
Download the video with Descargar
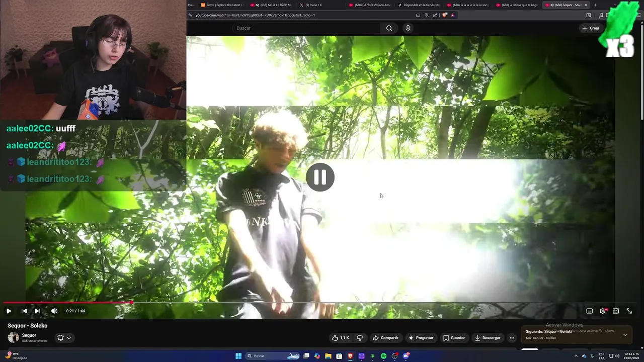tap(488, 338)
